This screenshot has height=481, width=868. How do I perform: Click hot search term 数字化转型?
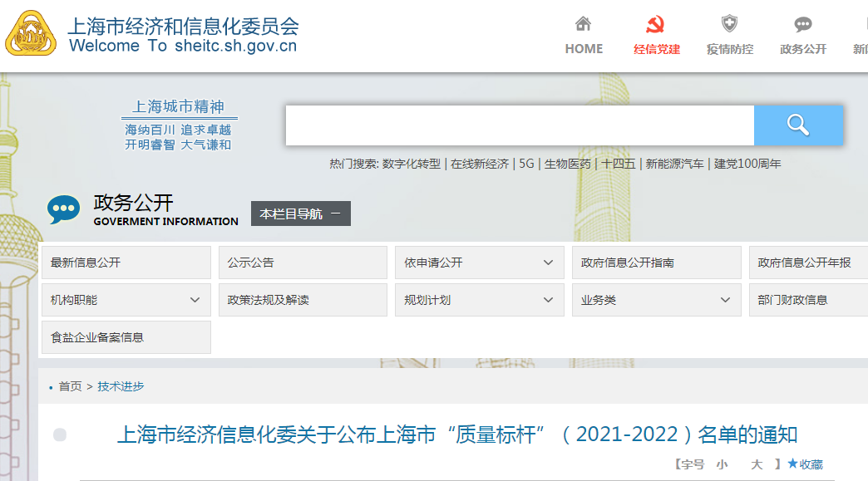click(x=412, y=164)
